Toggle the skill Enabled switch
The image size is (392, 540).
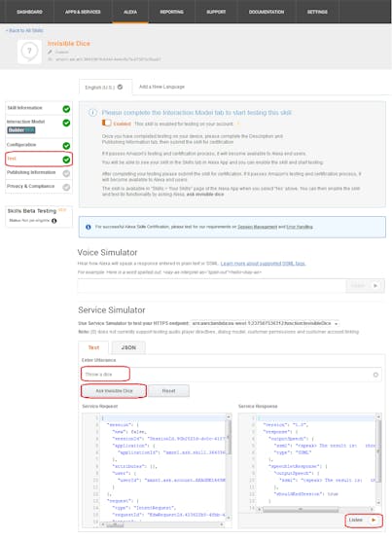(106, 123)
